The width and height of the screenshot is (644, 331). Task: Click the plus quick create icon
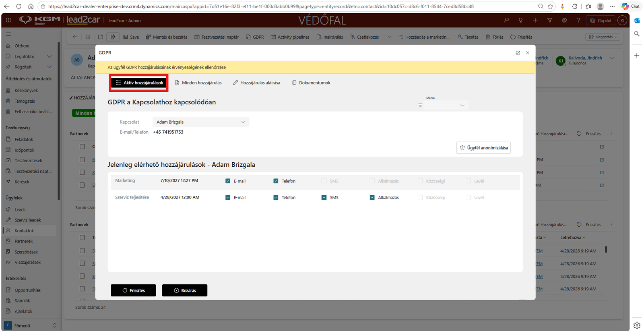535,20
